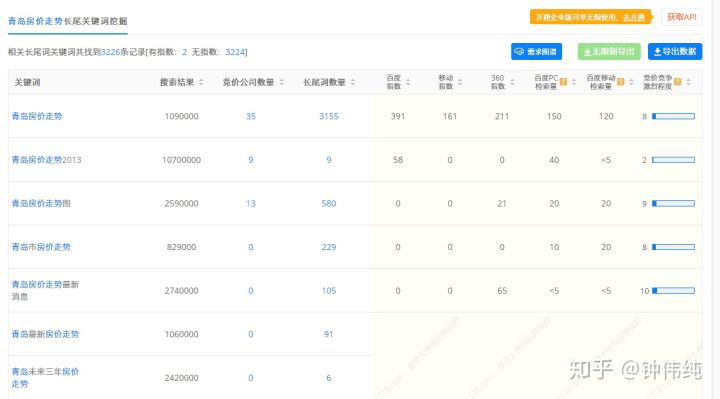Click competition bar in 青岛房价走势图 row
This screenshot has height=399, width=720.
tap(673, 203)
